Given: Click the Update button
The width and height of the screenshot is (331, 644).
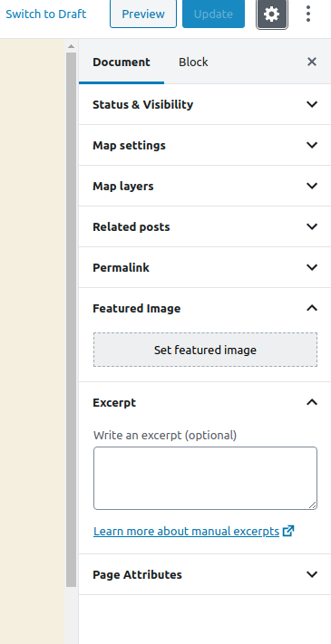Looking at the screenshot, I should (x=213, y=14).
